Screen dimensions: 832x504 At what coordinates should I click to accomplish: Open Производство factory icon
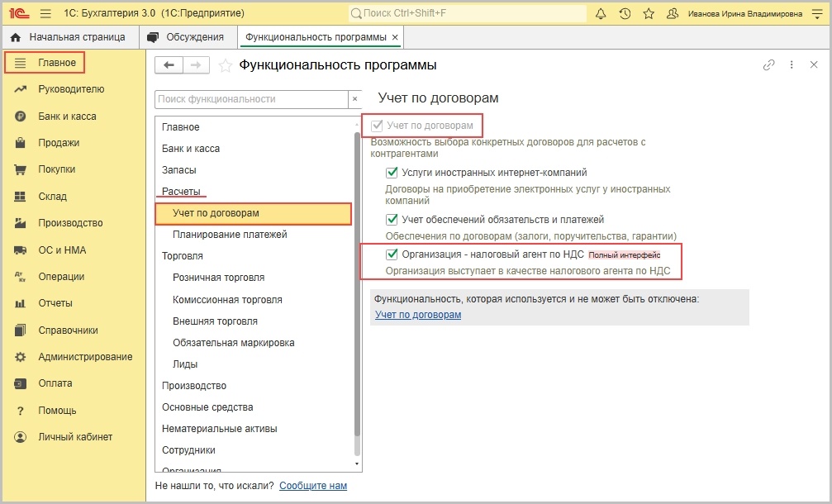pyautogui.click(x=20, y=223)
